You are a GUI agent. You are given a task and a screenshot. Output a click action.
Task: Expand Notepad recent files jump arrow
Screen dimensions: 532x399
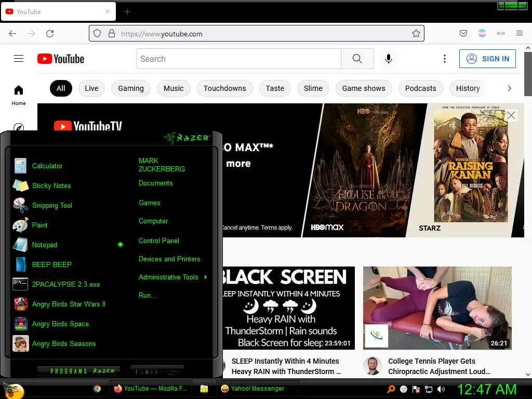[121, 245]
